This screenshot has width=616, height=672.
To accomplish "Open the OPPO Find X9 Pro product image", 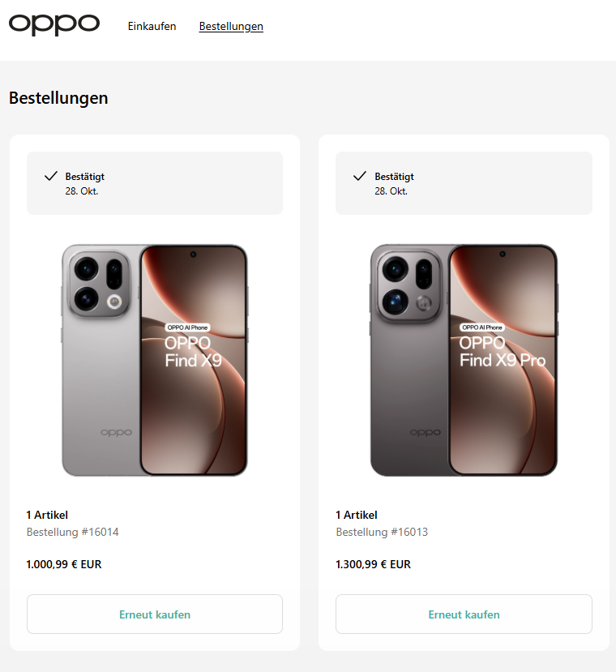I will (x=464, y=360).
